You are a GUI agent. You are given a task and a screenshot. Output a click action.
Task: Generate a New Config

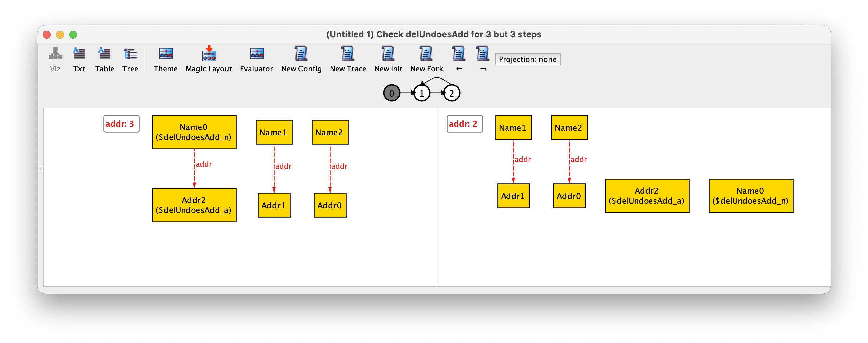301,59
